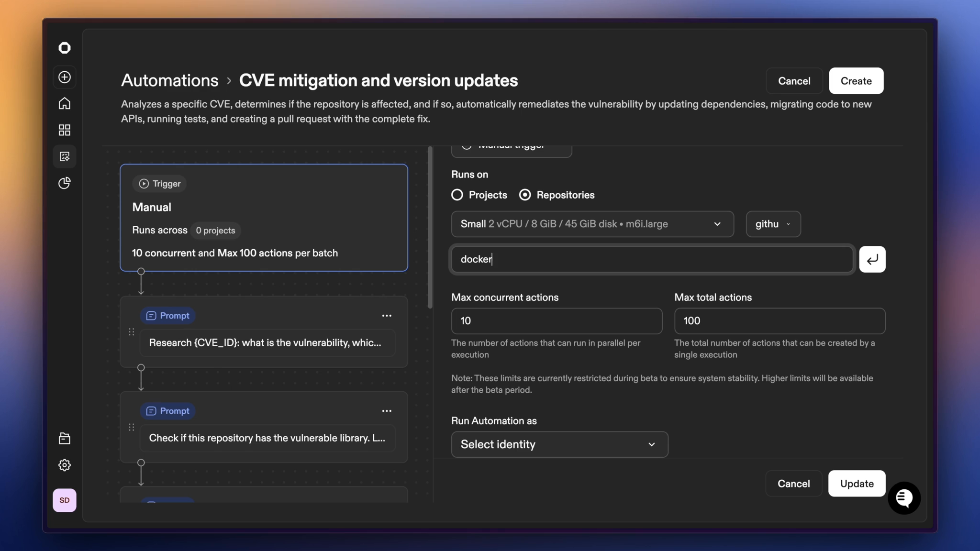
Task: Open the chat support bubble icon
Action: point(904,498)
